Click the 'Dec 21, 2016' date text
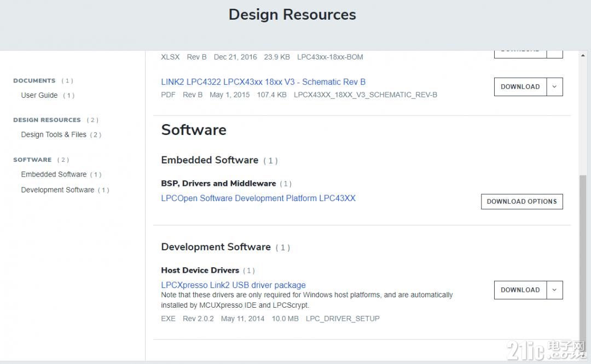591x364 pixels. point(235,57)
